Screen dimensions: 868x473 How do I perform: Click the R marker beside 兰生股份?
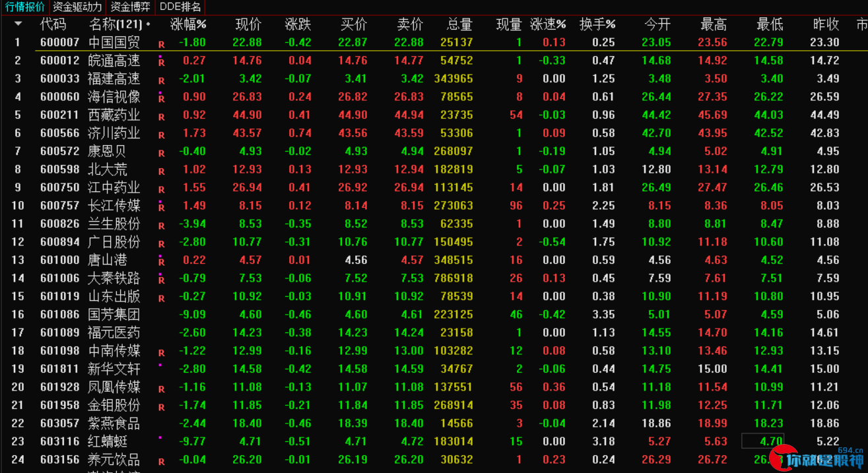click(161, 226)
